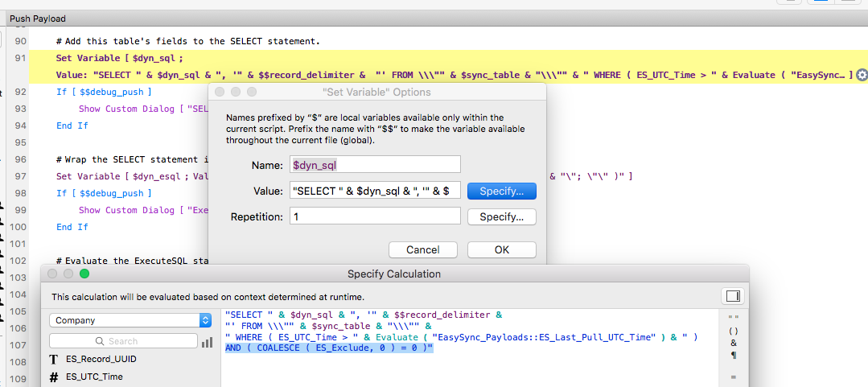Activate the field Search box

click(x=123, y=341)
